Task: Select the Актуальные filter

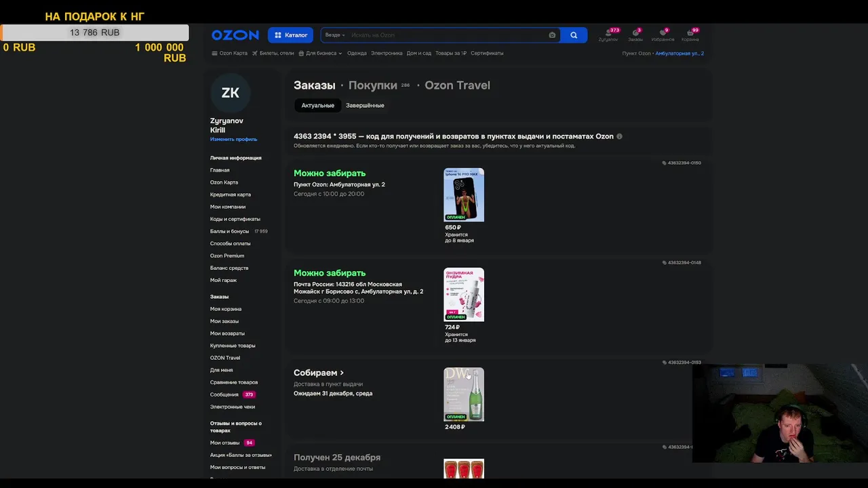Action: (x=317, y=105)
